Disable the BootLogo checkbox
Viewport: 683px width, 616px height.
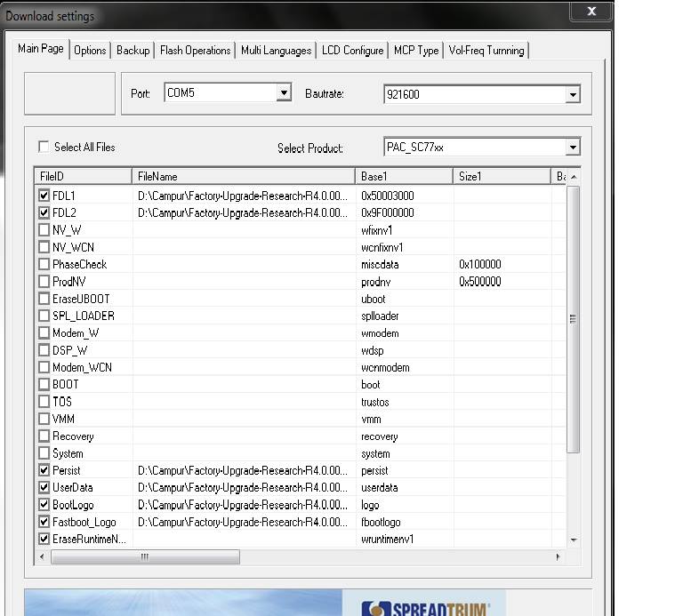pyautogui.click(x=44, y=505)
